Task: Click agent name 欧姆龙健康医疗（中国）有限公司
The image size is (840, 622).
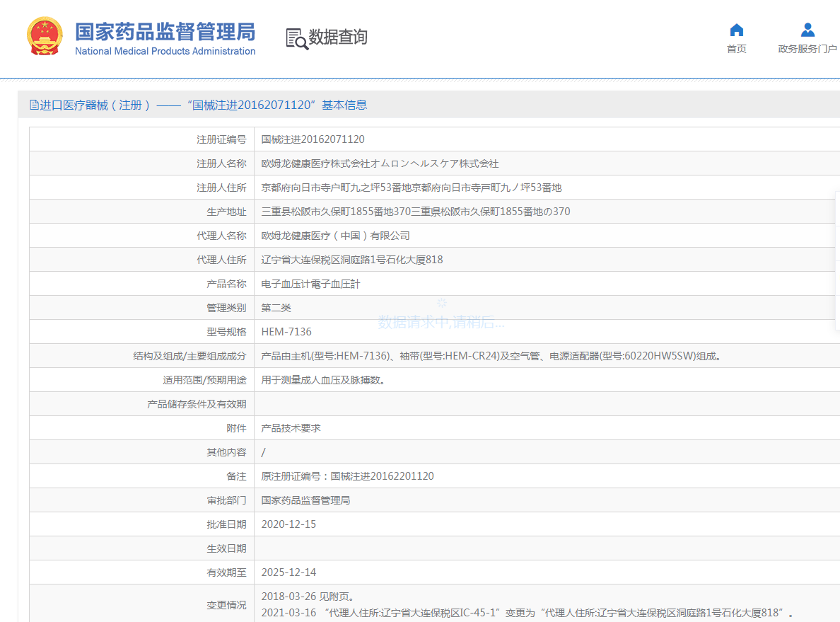Action: (x=335, y=236)
